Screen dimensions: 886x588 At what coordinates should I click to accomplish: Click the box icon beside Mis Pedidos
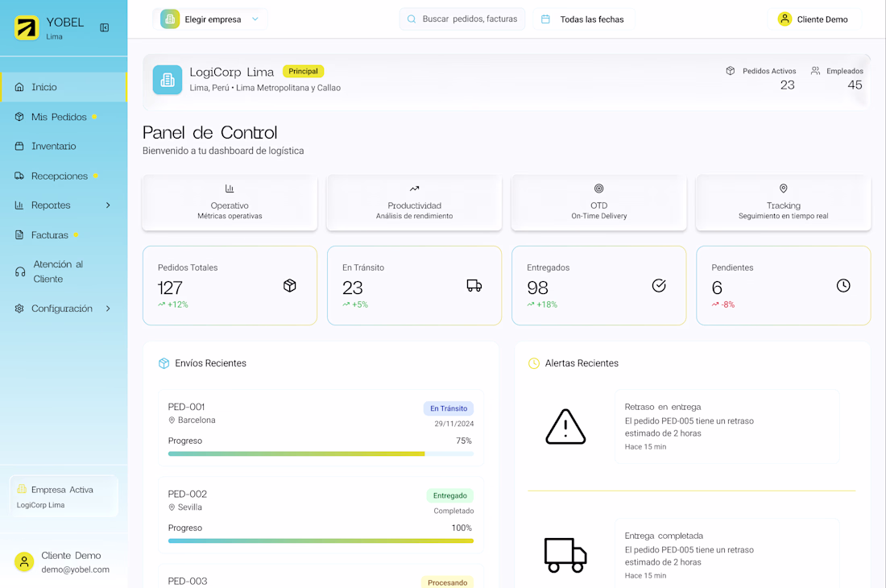(19, 117)
